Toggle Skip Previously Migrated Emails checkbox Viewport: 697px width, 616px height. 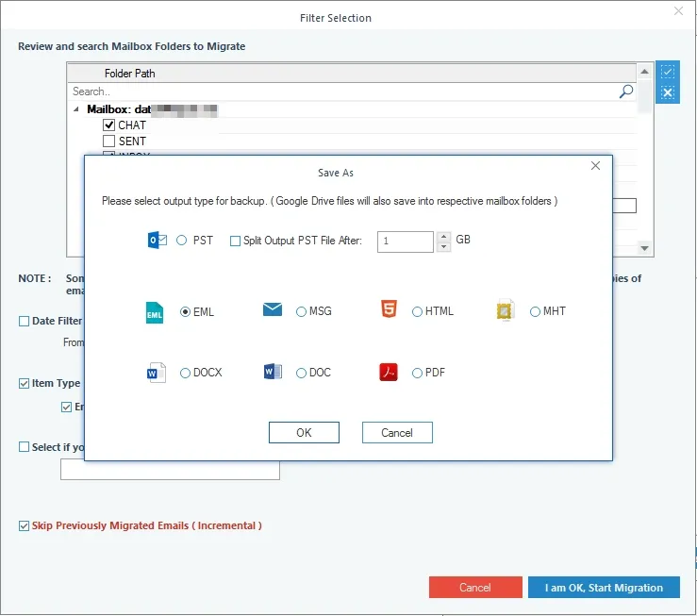point(24,525)
